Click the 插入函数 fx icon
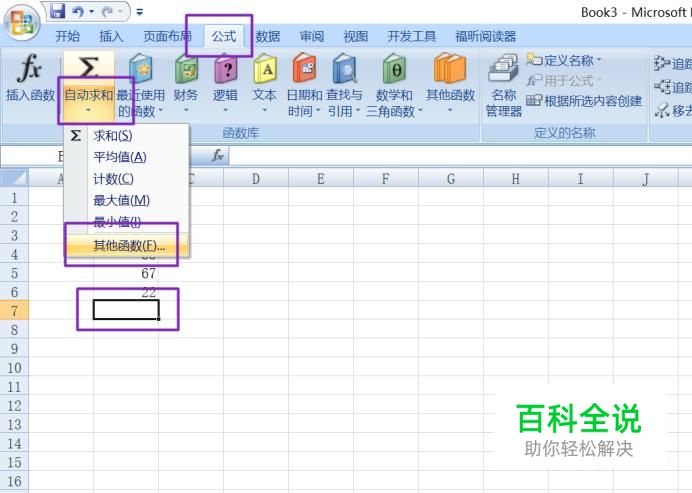 (30, 68)
